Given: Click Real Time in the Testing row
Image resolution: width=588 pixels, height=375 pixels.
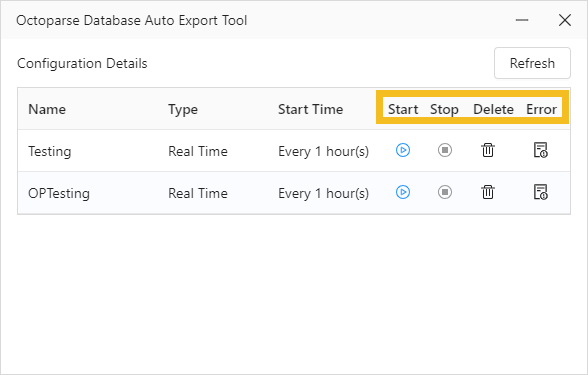Looking at the screenshot, I should (198, 151).
